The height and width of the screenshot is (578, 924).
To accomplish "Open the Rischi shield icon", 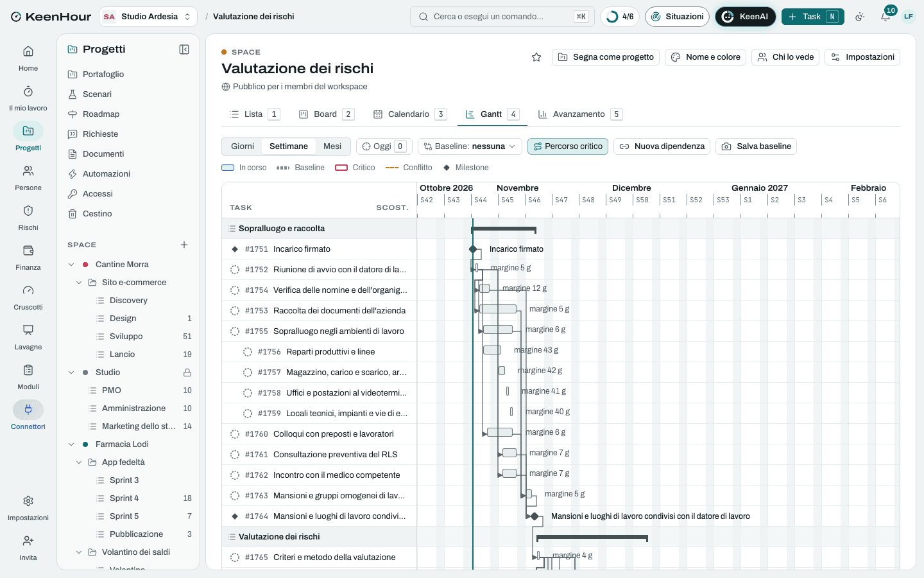I will [28, 211].
